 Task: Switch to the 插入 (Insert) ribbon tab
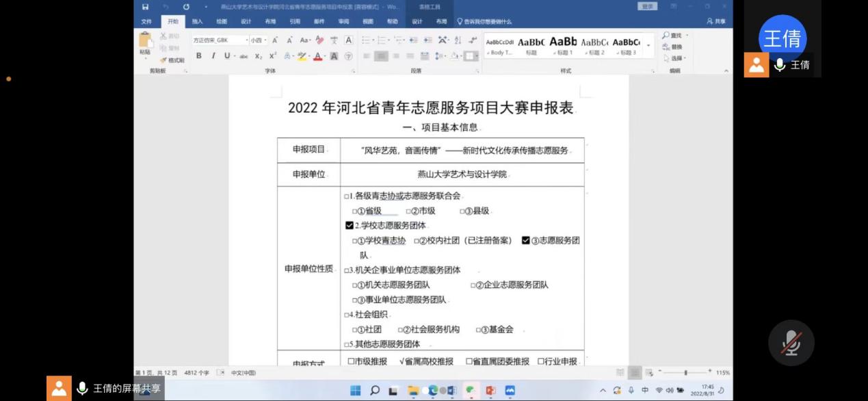tap(197, 21)
